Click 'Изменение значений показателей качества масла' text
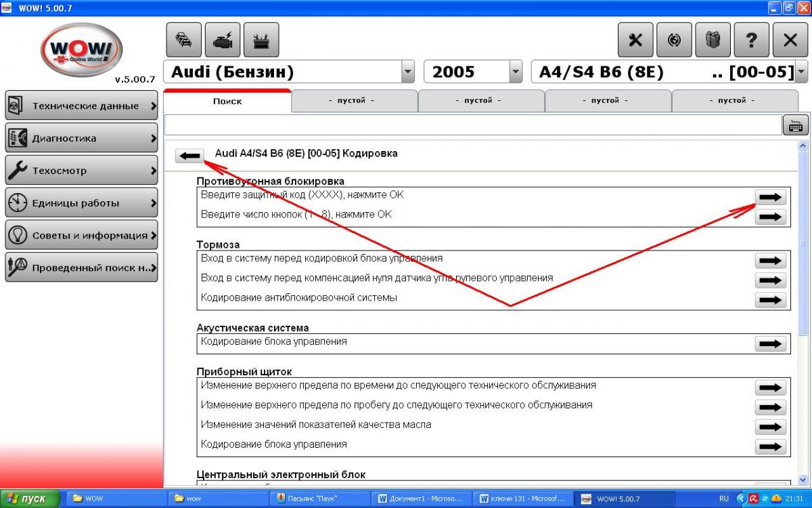This screenshot has width=812, height=508. pyautogui.click(x=316, y=425)
